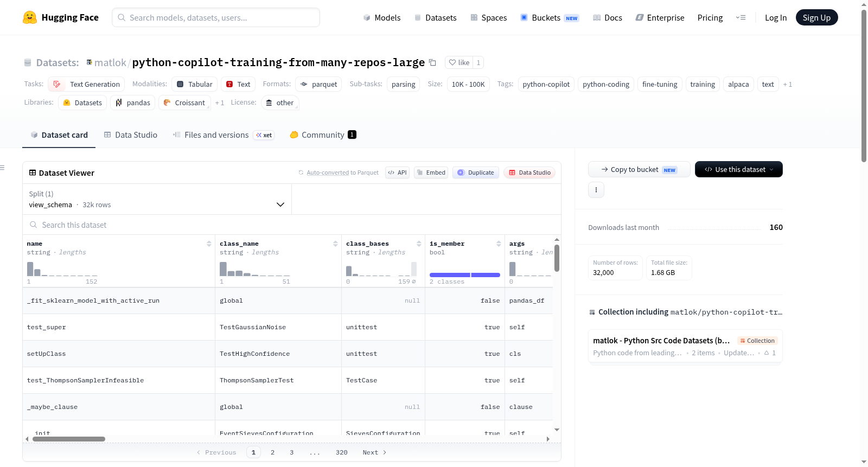
Task: Sort by the name column
Action: click(209, 244)
